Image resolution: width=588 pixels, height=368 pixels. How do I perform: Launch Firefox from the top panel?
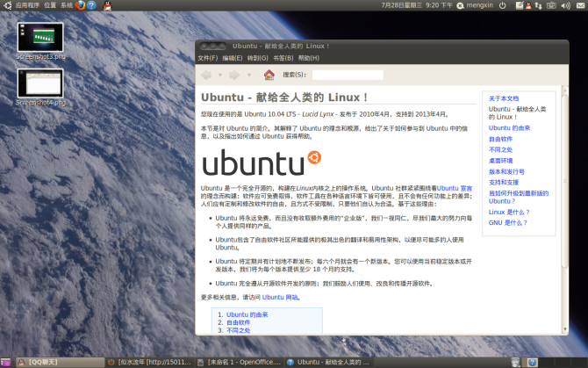(80, 5)
